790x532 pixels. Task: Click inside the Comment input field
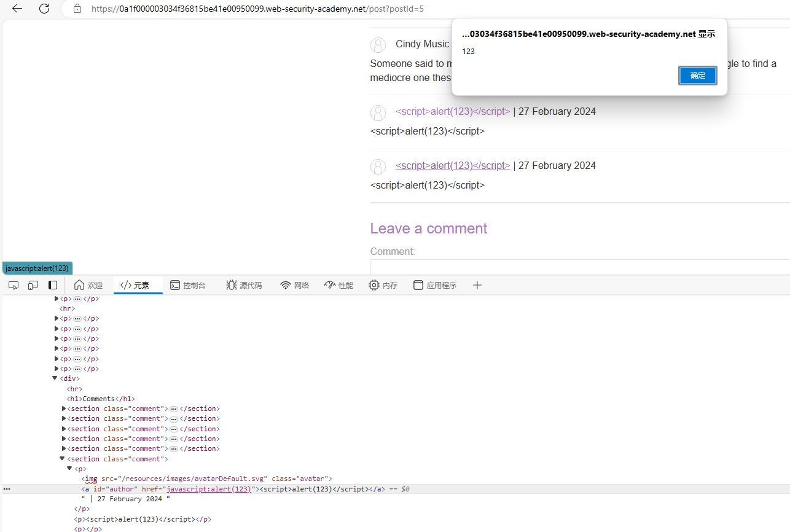pyautogui.click(x=553, y=266)
